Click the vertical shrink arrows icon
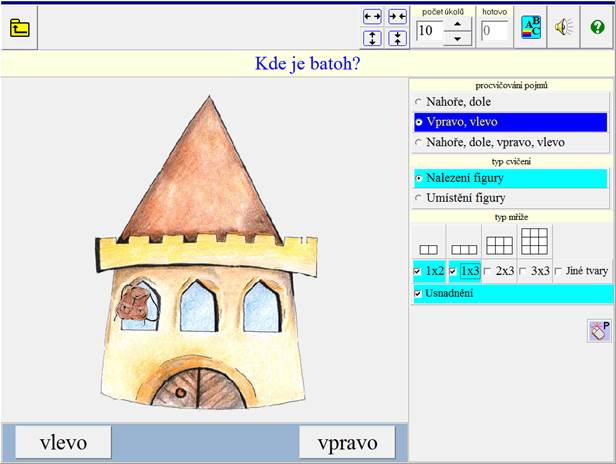The width and height of the screenshot is (616, 464). tap(397, 38)
